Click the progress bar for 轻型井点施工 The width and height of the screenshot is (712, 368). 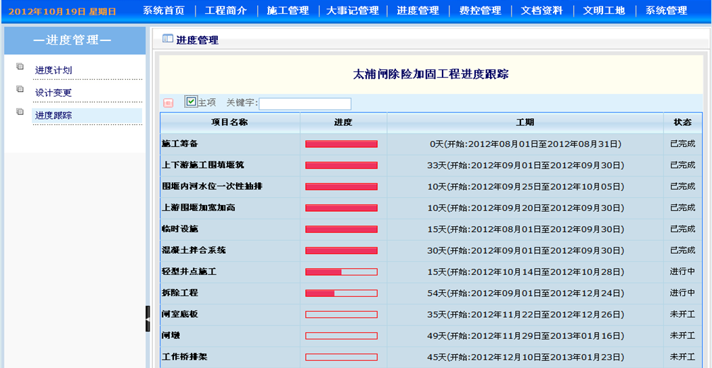point(341,272)
